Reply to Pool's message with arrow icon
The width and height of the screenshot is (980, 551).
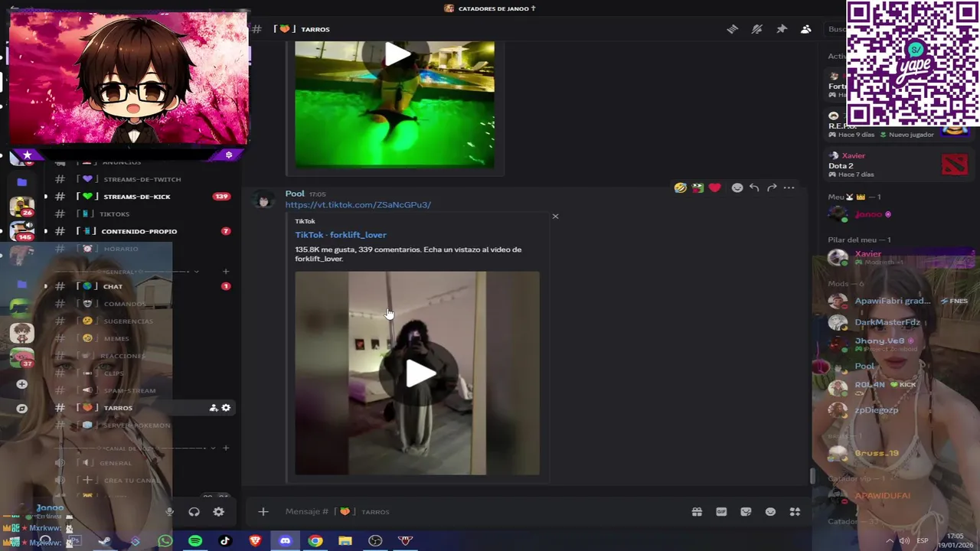tap(754, 187)
